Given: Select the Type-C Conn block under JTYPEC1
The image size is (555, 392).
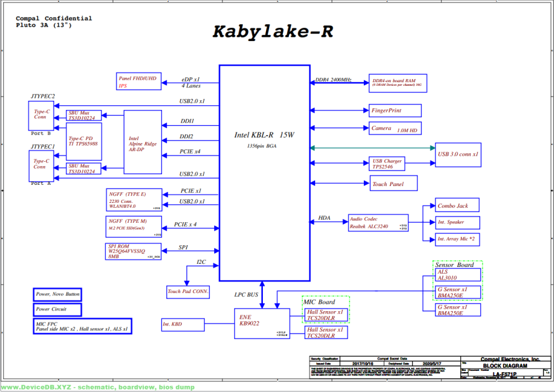Looking at the screenshot, I should pos(41,166).
